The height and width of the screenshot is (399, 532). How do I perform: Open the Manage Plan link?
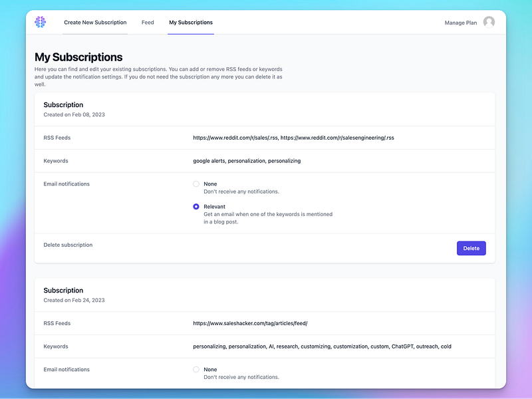pos(460,23)
